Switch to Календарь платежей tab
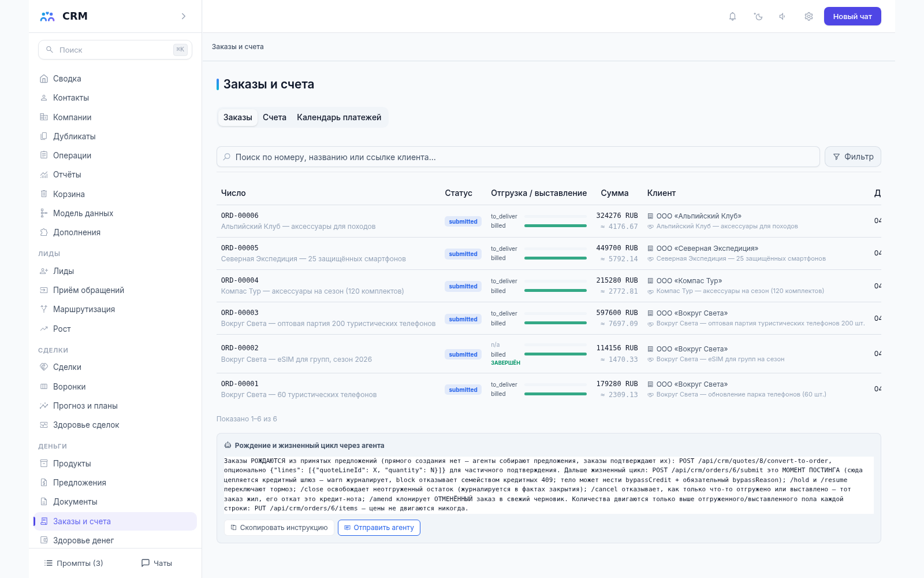This screenshot has width=924, height=578. (339, 117)
